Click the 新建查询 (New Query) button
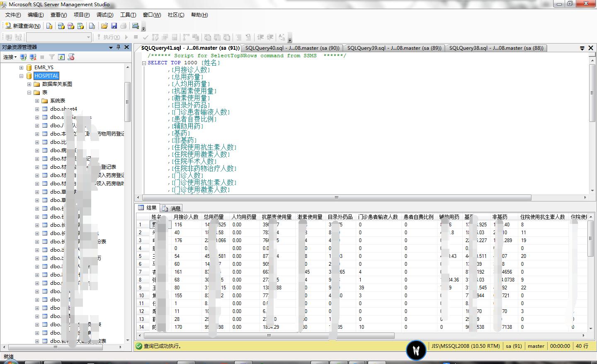 click(23, 26)
